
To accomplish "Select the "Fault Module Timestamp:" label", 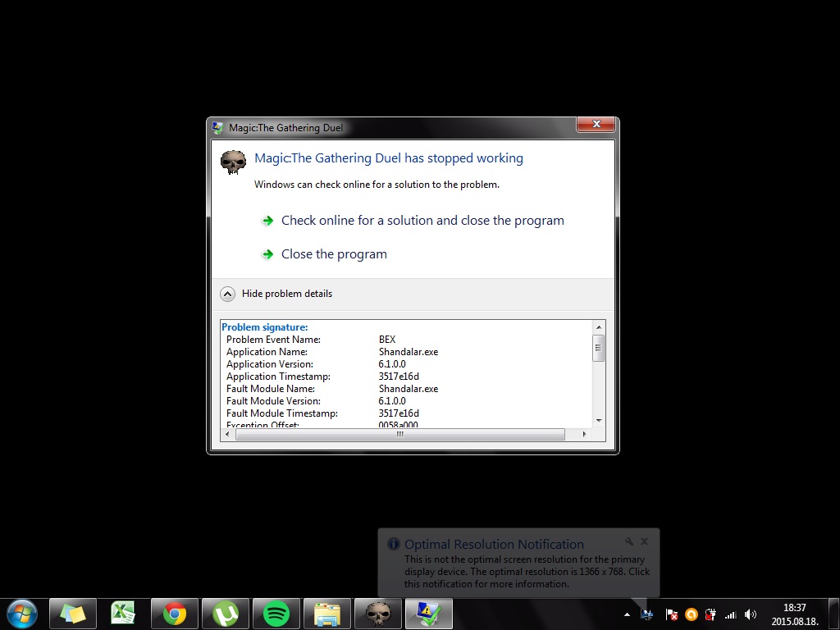I will tap(282, 413).
